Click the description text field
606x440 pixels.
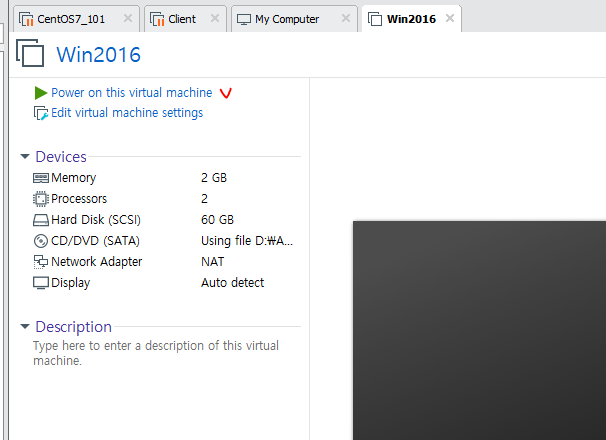click(x=155, y=353)
